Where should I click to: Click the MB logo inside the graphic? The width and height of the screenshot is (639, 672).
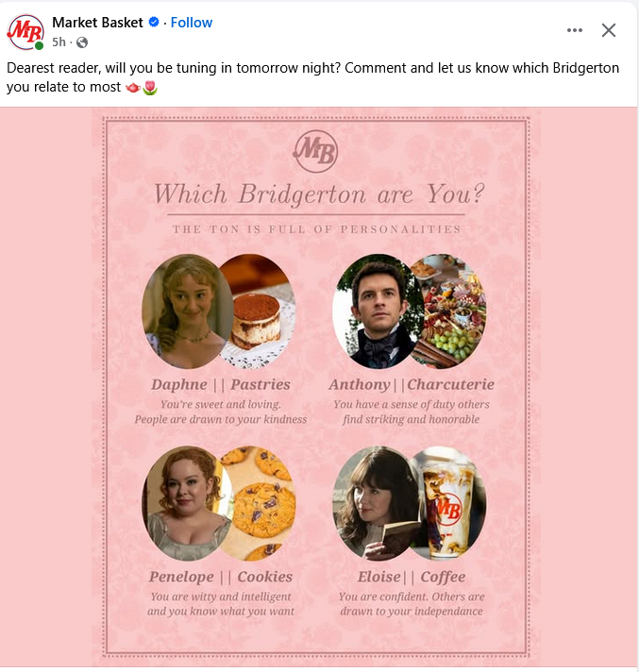(x=315, y=151)
